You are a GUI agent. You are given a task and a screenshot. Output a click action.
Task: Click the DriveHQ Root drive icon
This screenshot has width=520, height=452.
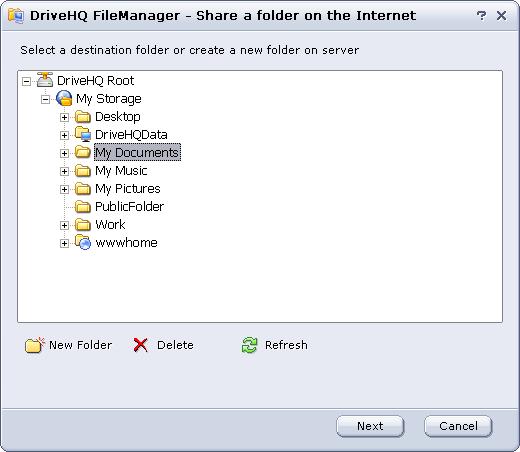point(45,80)
